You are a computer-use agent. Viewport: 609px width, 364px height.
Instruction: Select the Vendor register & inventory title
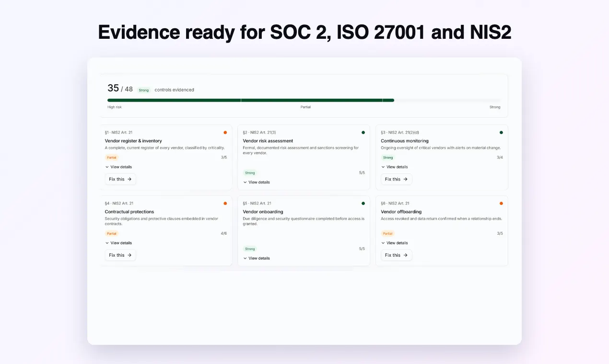pos(133,141)
